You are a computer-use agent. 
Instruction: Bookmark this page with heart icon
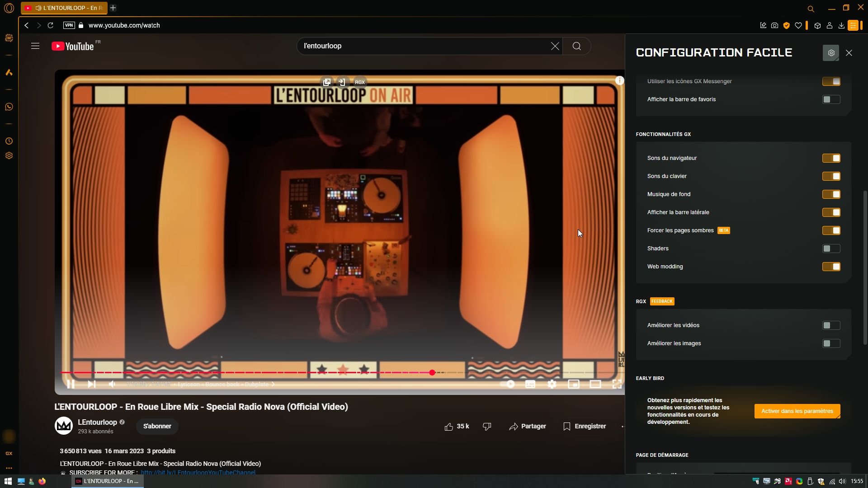[x=798, y=25]
